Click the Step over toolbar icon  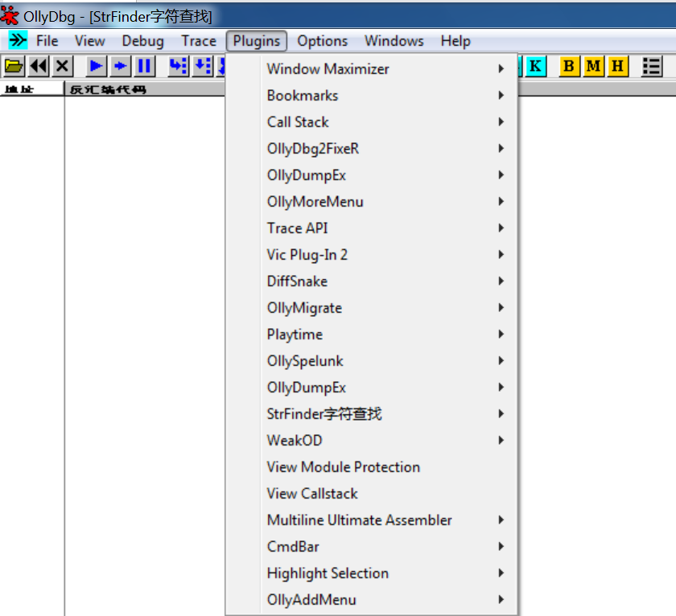click(x=202, y=66)
